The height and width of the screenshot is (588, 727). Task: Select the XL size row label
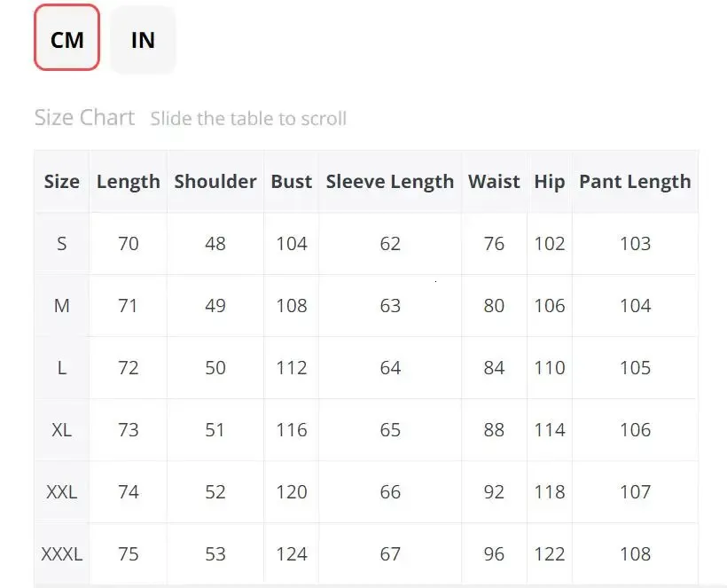62,430
